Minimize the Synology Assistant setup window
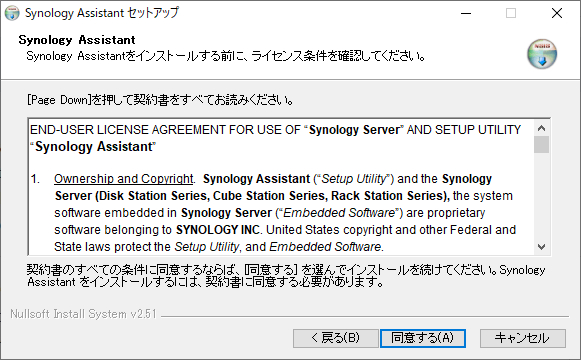 pos(466,13)
